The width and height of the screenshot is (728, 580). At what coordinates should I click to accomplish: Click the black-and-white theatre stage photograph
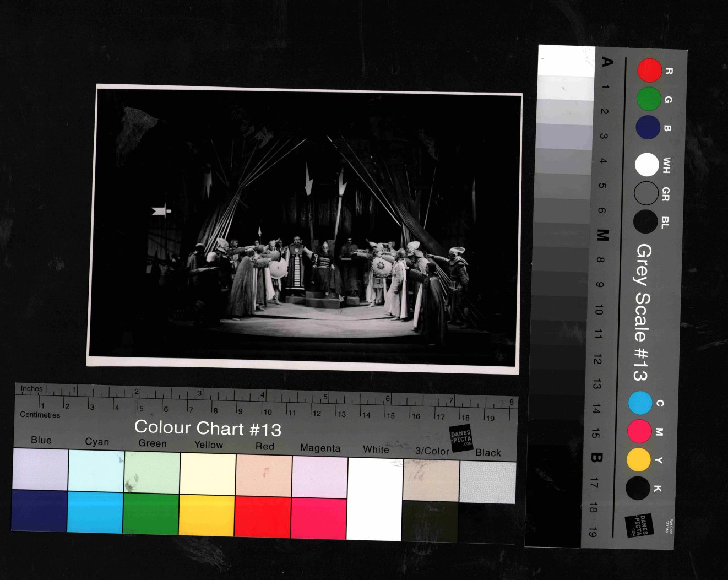click(304, 229)
